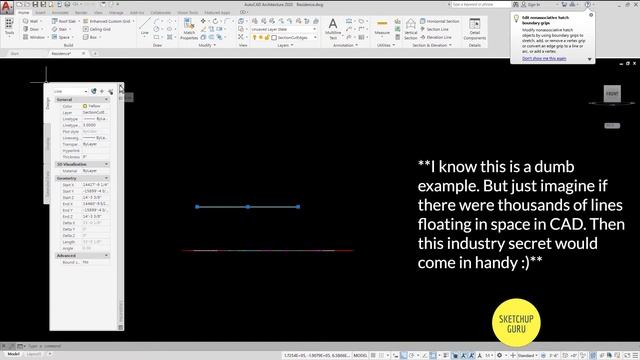Image resolution: width=640 pixels, height=360 pixels.
Task: Select the Box tool
Action: tap(91, 37)
